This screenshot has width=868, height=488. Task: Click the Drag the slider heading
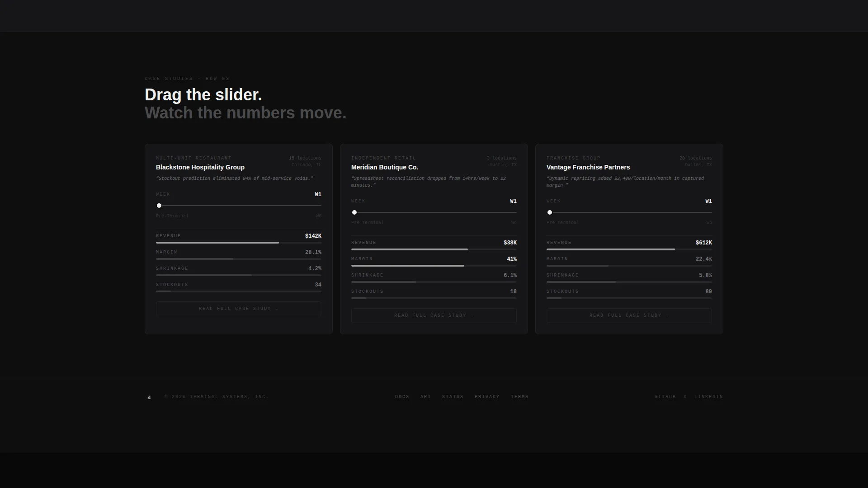click(203, 95)
